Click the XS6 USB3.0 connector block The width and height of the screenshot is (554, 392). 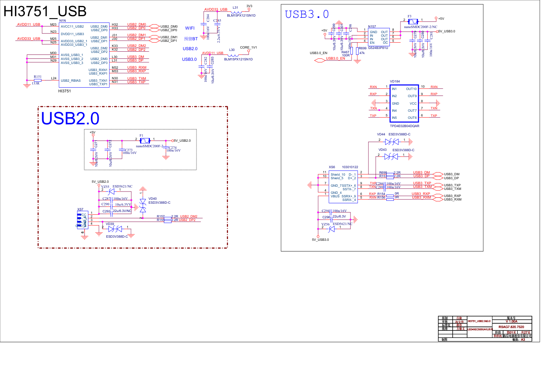click(343, 187)
